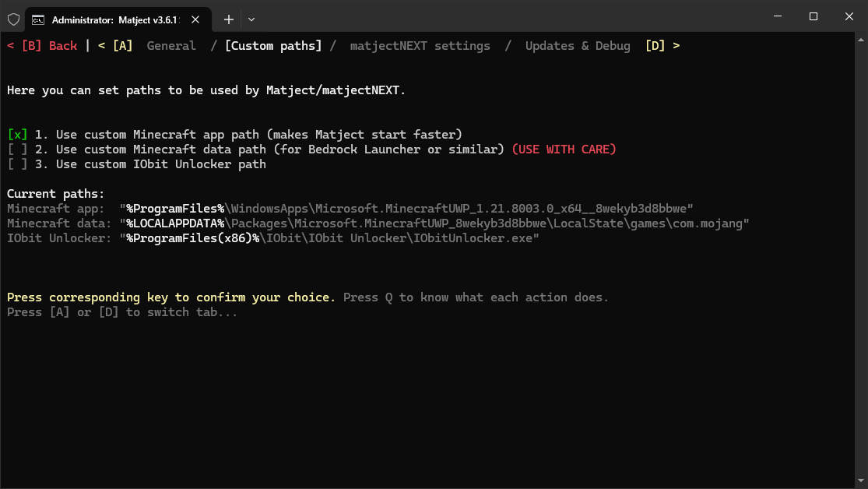Select the Administrator: Matject v3.6.1 tab
This screenshot has height=489, width=868.
pyautogui.click(x=118, y=19)
